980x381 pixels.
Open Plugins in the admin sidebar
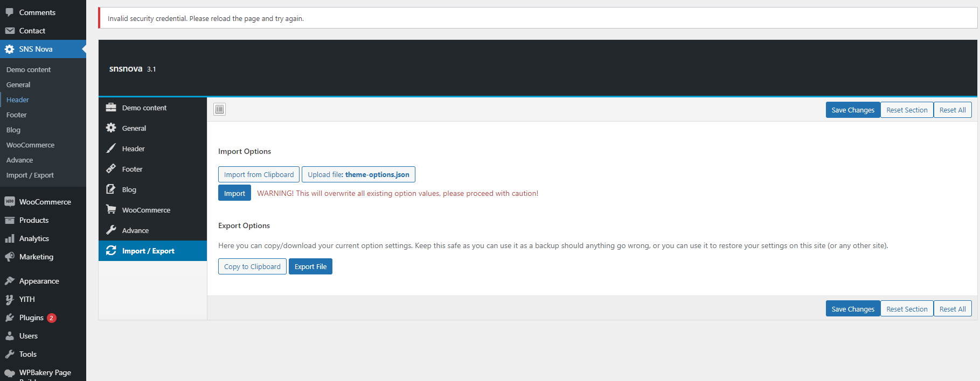pyautogui.click(x=31, y=317)
